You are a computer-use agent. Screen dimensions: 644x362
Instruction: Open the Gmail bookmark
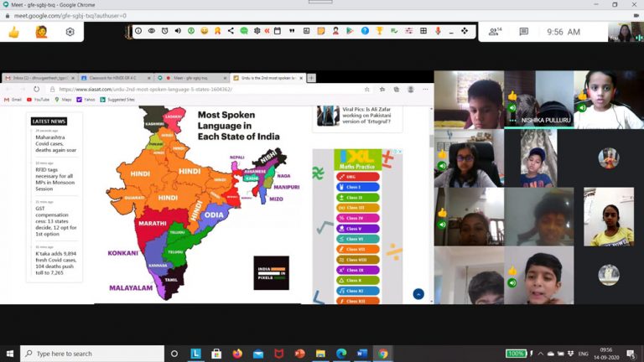coord(13,100)
